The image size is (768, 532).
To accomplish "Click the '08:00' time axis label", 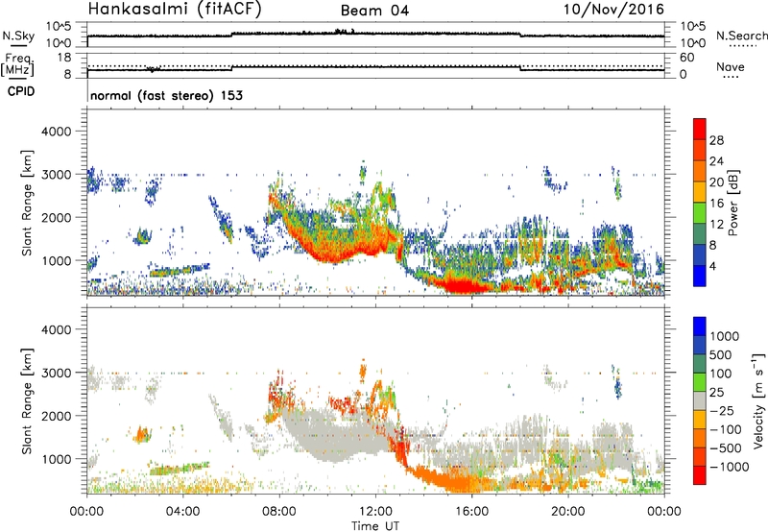I will tap(279, 512).
